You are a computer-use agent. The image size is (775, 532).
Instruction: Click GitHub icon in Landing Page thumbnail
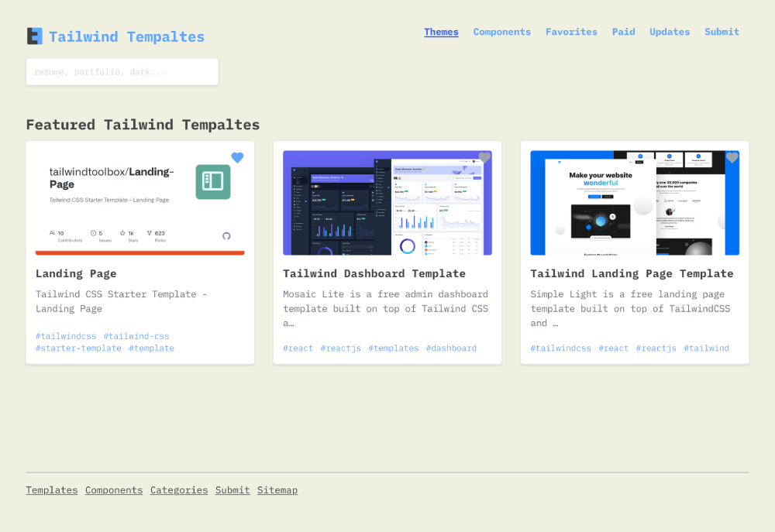tap(226, 236)
